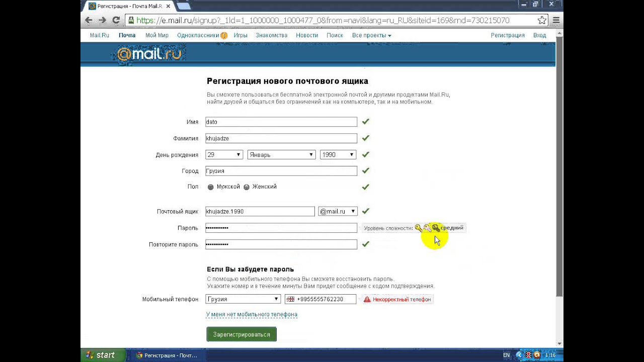644x362 pixels.
Task: Click the mobile phone number field
Action: pyautogui.click(x=320, y=299)
